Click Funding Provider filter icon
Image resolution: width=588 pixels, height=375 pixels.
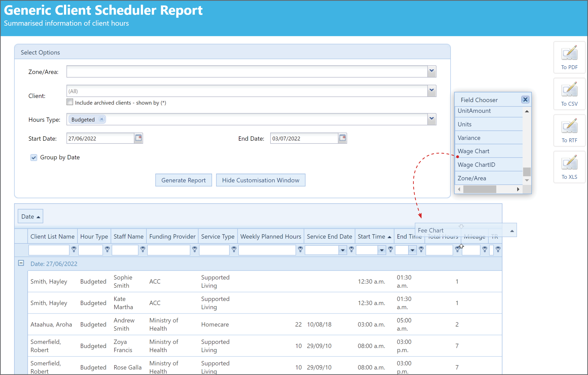[195, 249]
